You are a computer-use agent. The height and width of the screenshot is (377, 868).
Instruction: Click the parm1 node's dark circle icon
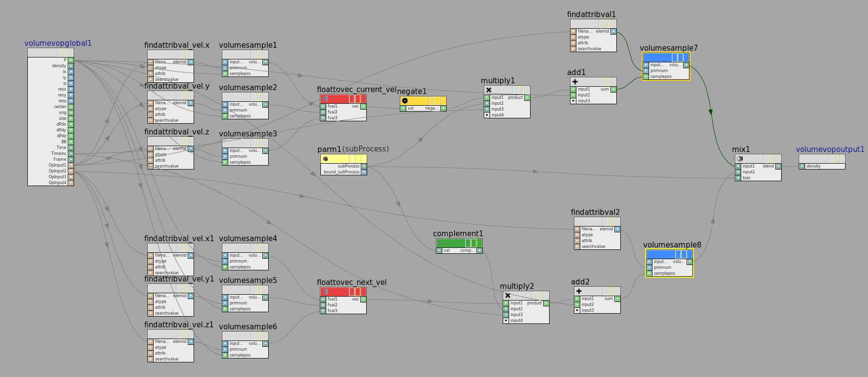pyautogui.click(x=325, y=159)
